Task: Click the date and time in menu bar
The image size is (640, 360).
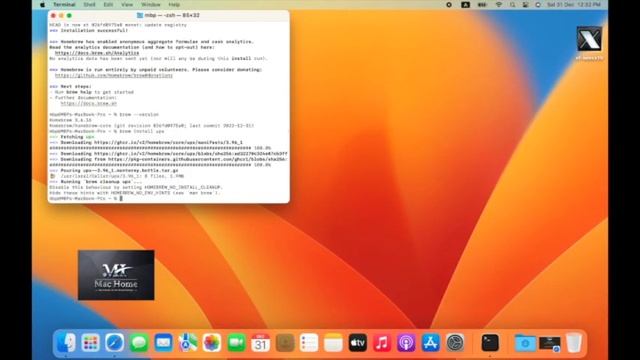Action: coord(574,4)
